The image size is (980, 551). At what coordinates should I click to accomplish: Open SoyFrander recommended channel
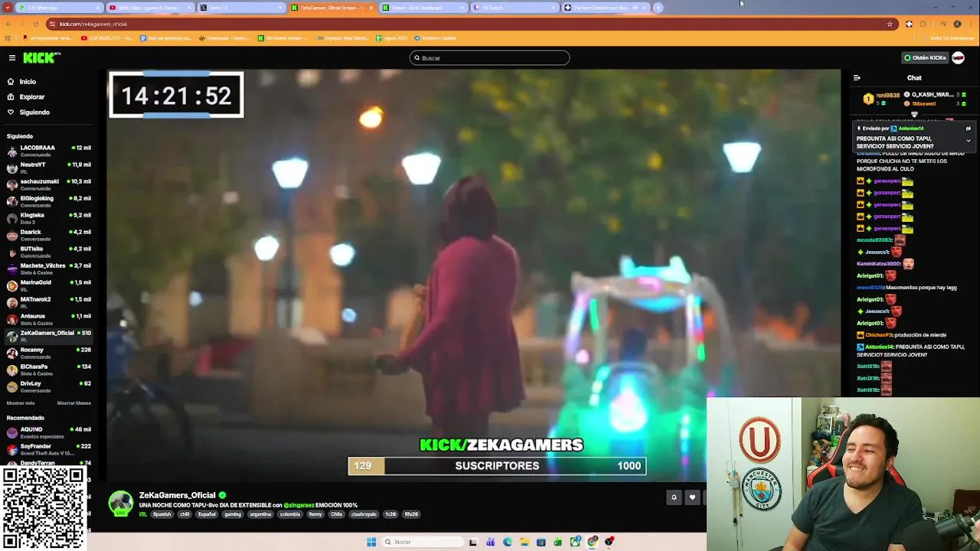(x=49, y=449)
